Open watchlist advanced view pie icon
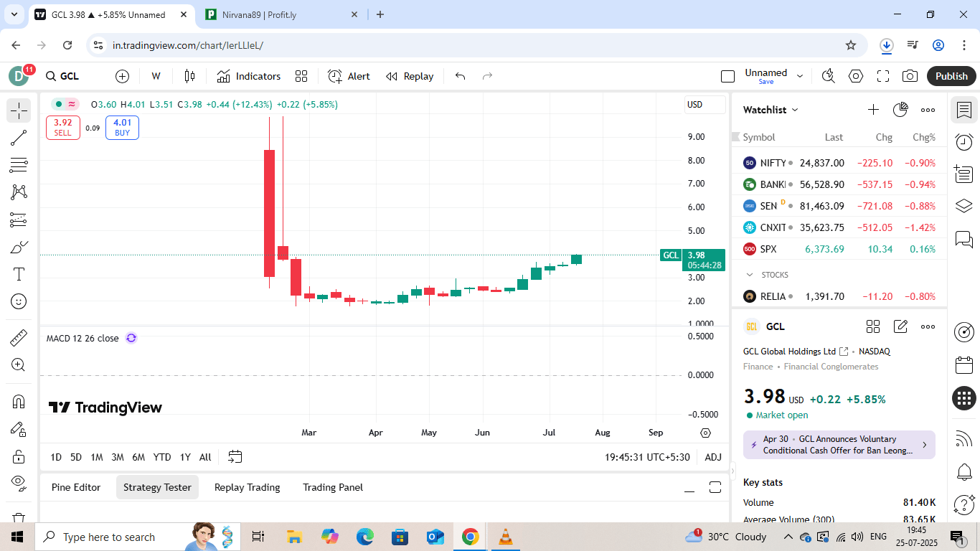 (900, 110)
